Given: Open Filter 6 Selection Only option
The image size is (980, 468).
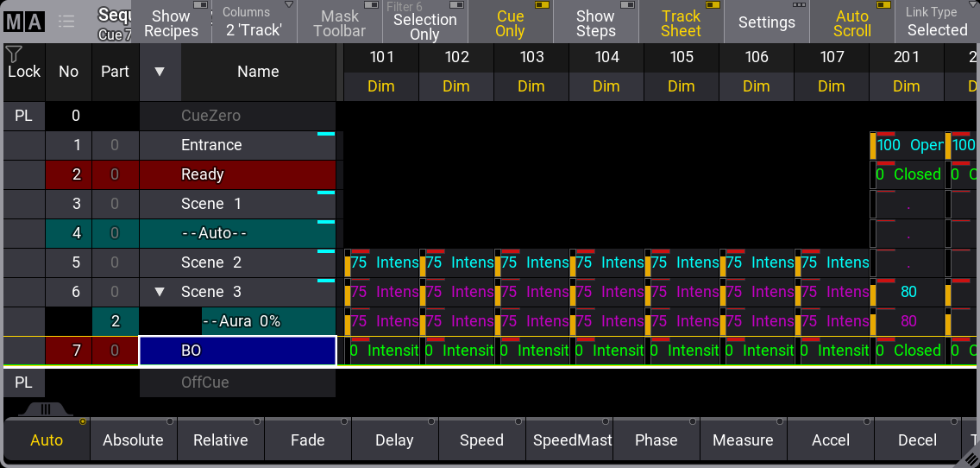Looking at the screenshot, I should click(x=424, y=22).
